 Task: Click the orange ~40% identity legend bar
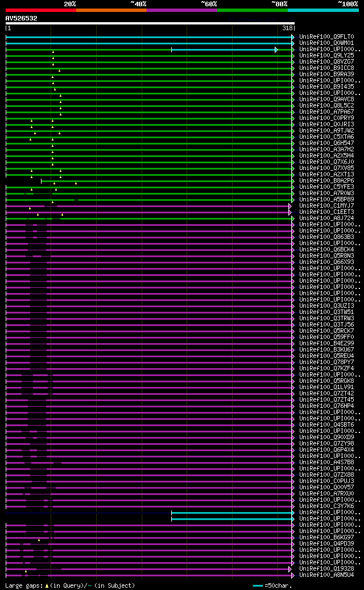(111, 10)
